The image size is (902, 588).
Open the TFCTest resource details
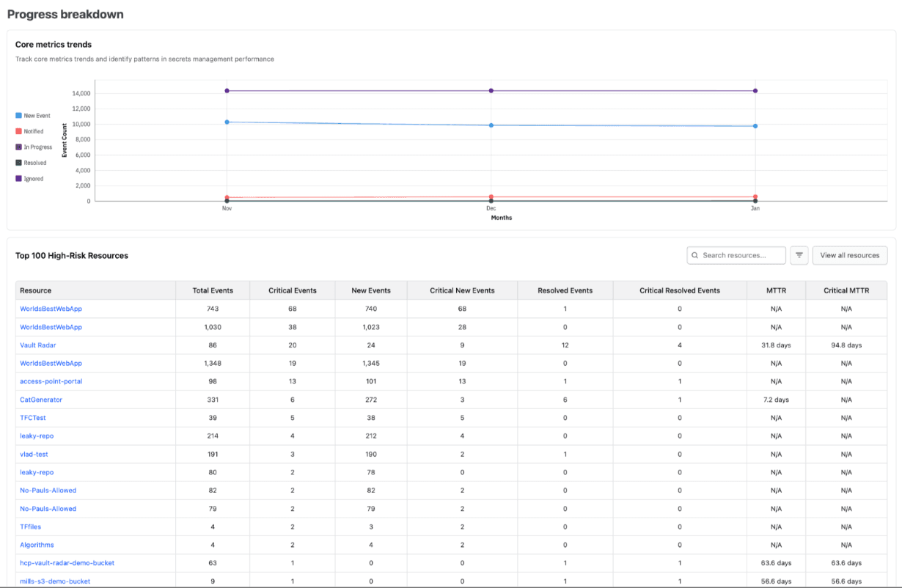pos(33,417)
